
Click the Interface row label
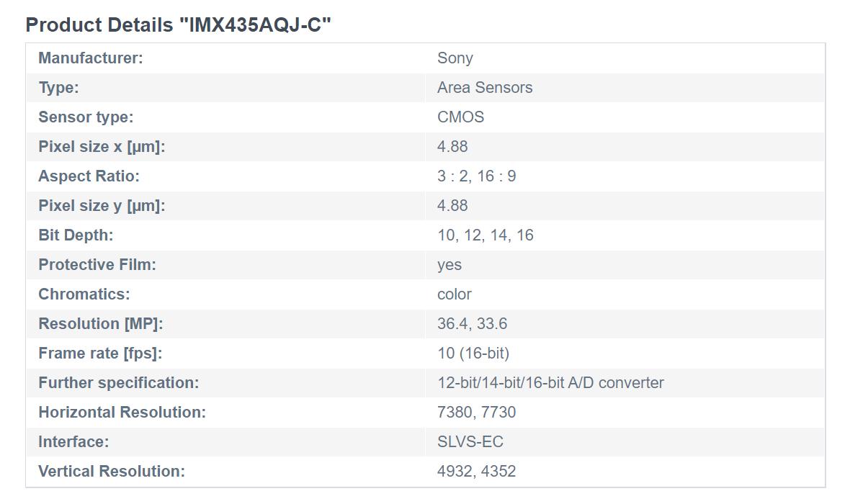pos(73,442)
